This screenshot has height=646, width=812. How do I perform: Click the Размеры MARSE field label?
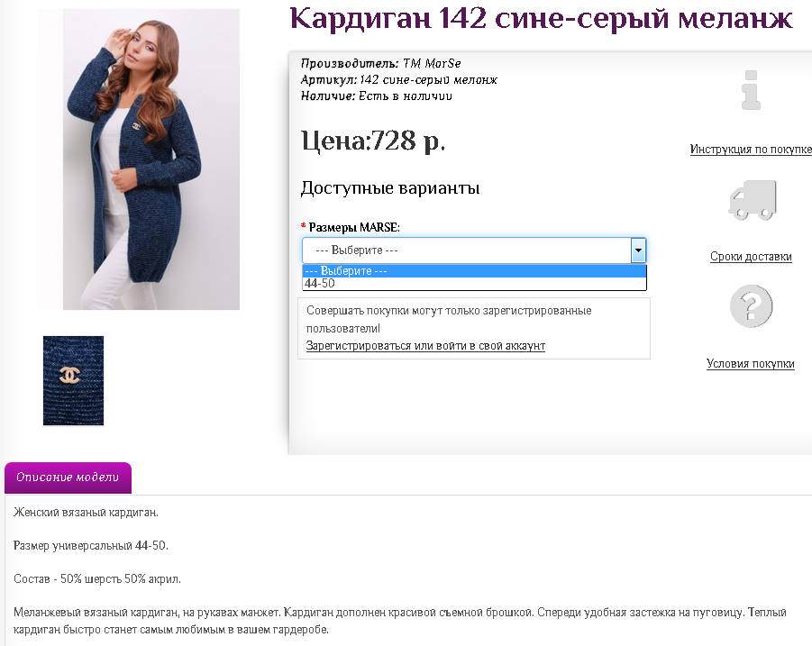pyautogui.click(x=353, y=227)
